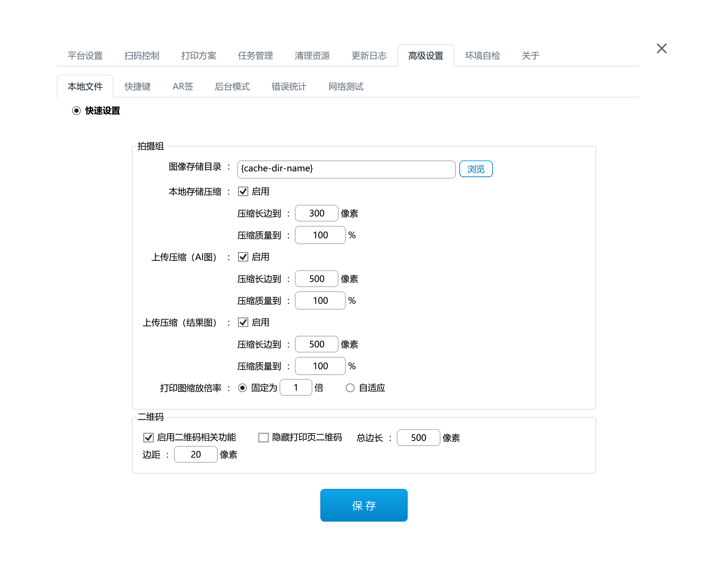
Task: Close the settings dialog with the X icon
Action: tap(661, 48)
